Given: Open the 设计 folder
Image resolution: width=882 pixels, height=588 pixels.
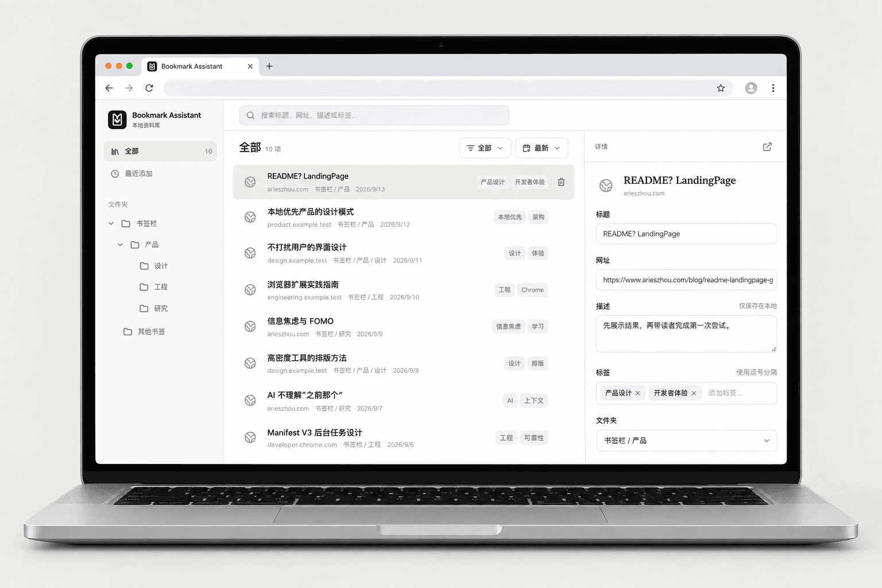Looking at the screenshot, I should tap(154, 266).
